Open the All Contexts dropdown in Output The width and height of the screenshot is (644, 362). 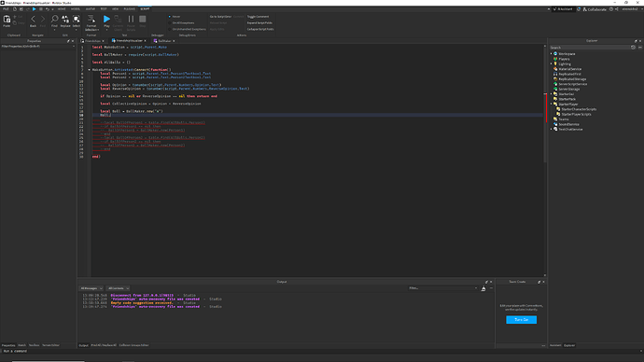tap(118, 288)
